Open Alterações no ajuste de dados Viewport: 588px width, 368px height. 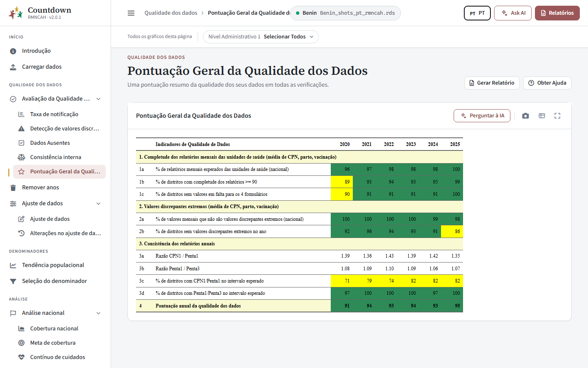point(65,233)
